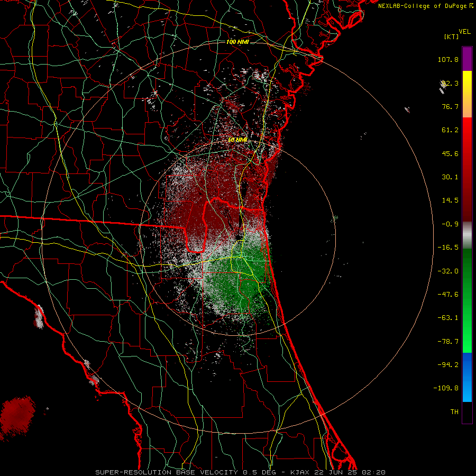Screen dimensions: 476x476
Task: Click the dark red echo blob offshore southwest
Action: (x=17, y=417)
